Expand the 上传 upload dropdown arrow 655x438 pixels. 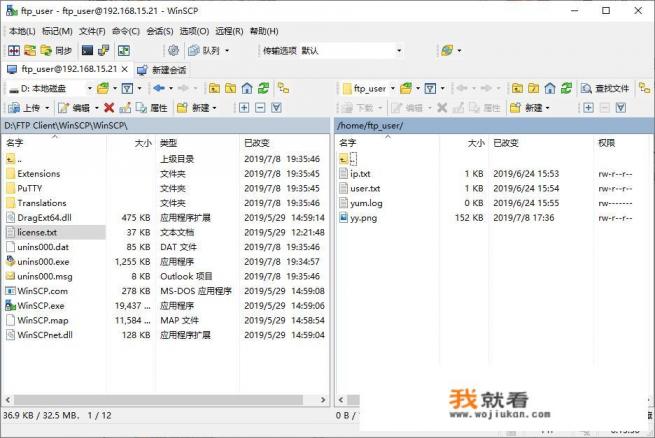47,108
